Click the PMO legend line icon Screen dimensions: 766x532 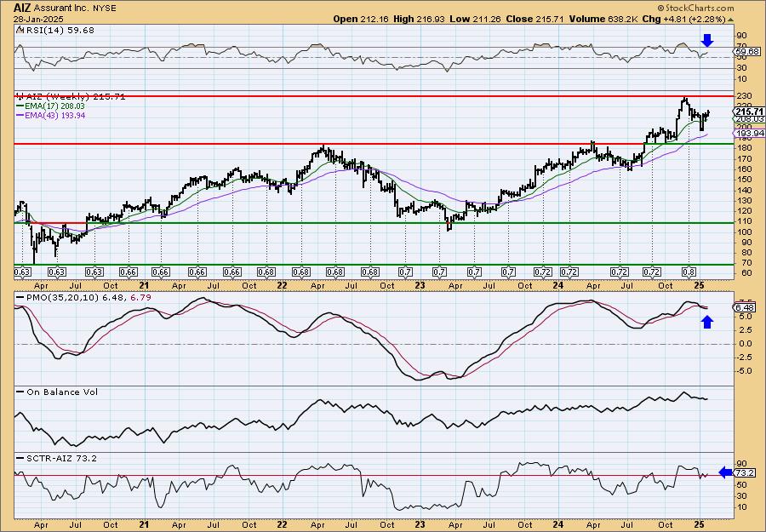point(20,297)
